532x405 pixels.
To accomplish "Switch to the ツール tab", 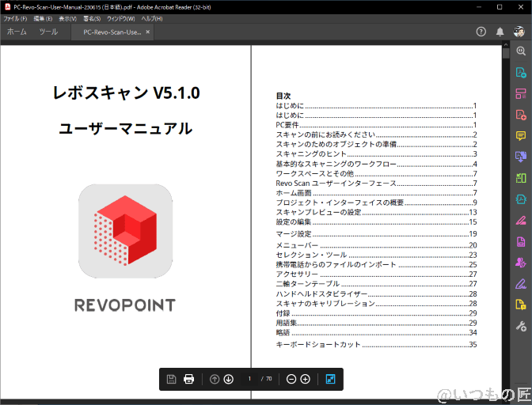I will coord(48,32).
